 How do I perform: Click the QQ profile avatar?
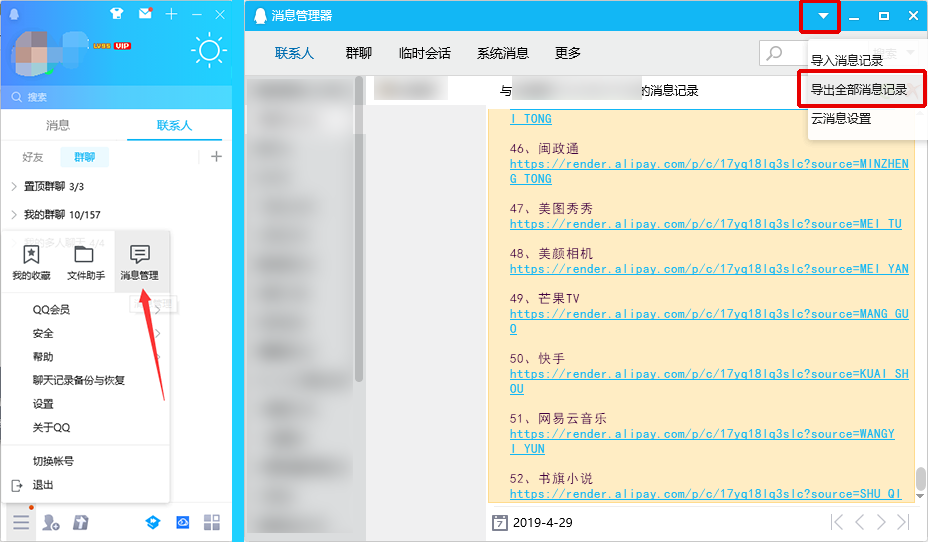[31, 54]
